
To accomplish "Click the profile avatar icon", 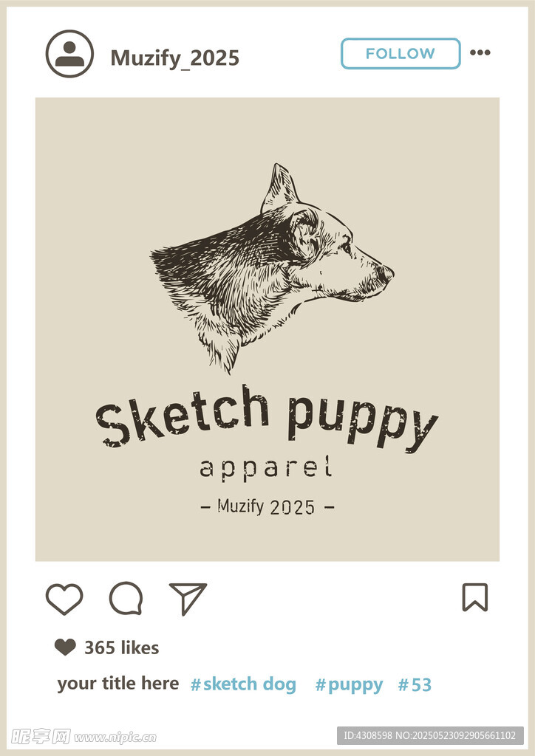I will (x=69, y=54).
